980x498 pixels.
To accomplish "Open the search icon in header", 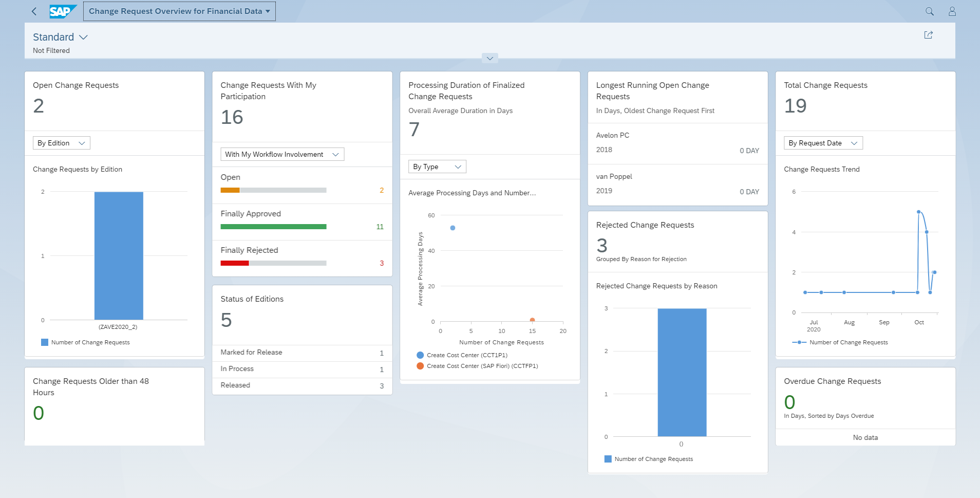I will click(x=929, y=11).
